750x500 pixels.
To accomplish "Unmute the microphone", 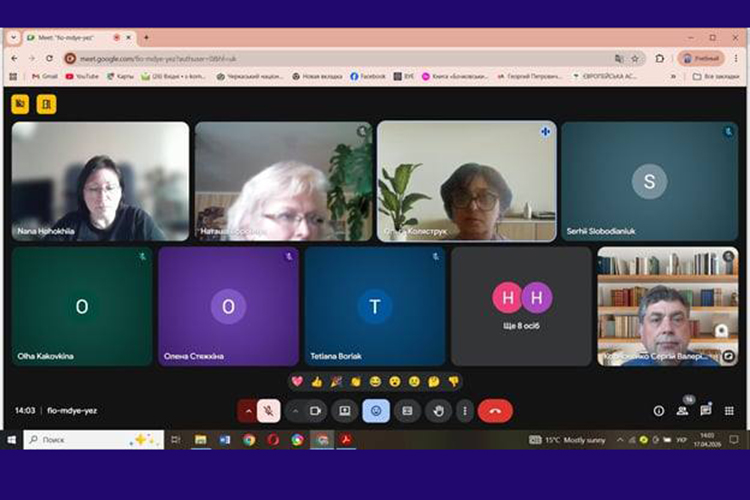I will [x=269, y=410].
